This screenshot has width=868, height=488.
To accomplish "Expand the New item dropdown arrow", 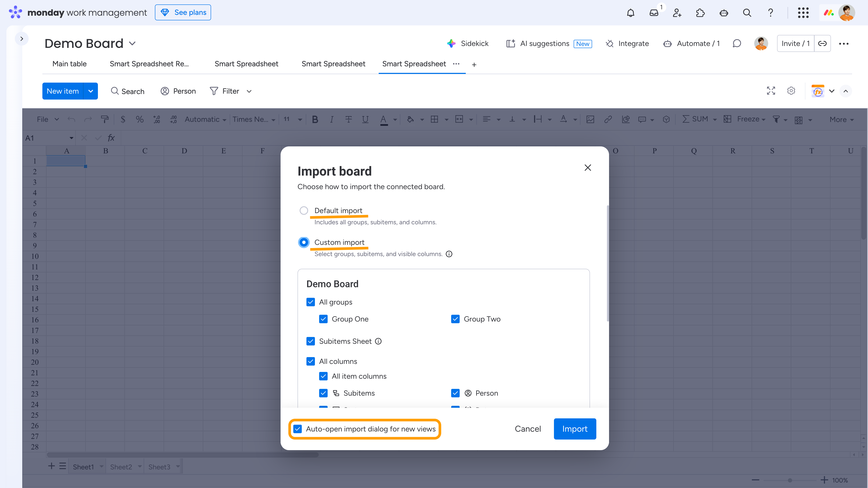I will click(91, 91).
